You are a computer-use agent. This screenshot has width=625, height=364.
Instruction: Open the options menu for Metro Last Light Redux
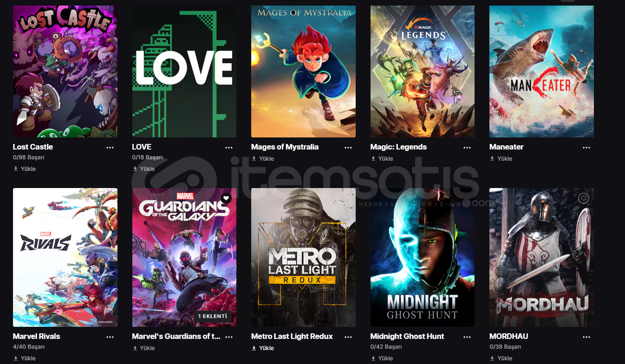pyautogui.click(x=348, y=337)
